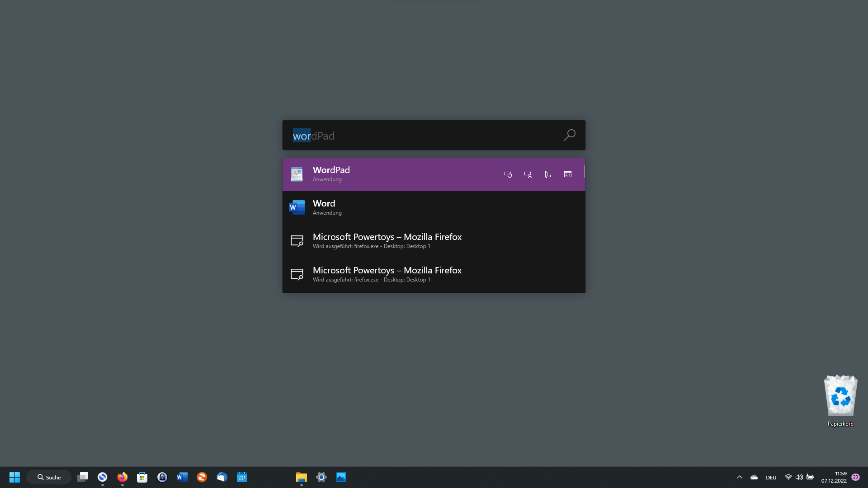This screenshot has height=488, width=868.
Task: Open the Photos app from taskbar
Action: 341,477
